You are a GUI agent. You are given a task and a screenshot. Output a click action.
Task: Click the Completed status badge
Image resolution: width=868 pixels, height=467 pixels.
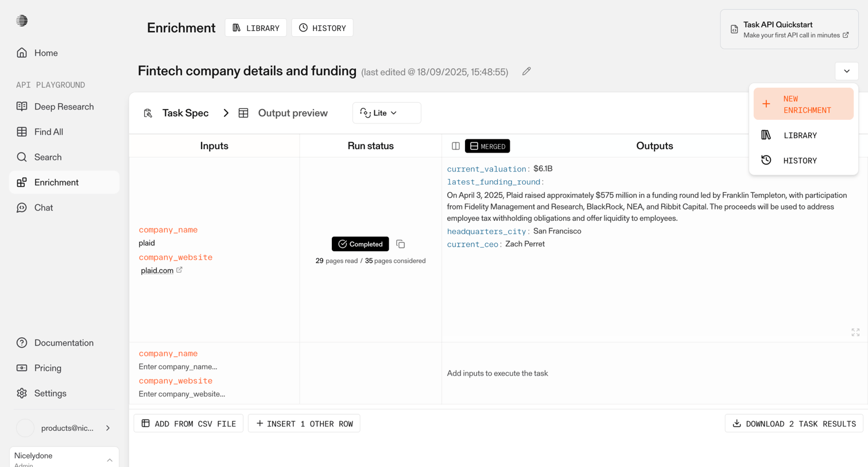(x=361, y=244)
